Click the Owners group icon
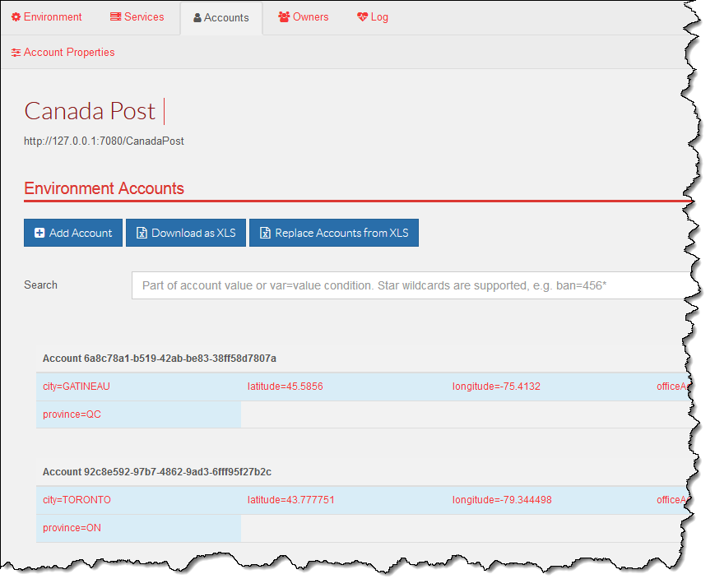This screenshot has height=588, width=715. point(284,17)
